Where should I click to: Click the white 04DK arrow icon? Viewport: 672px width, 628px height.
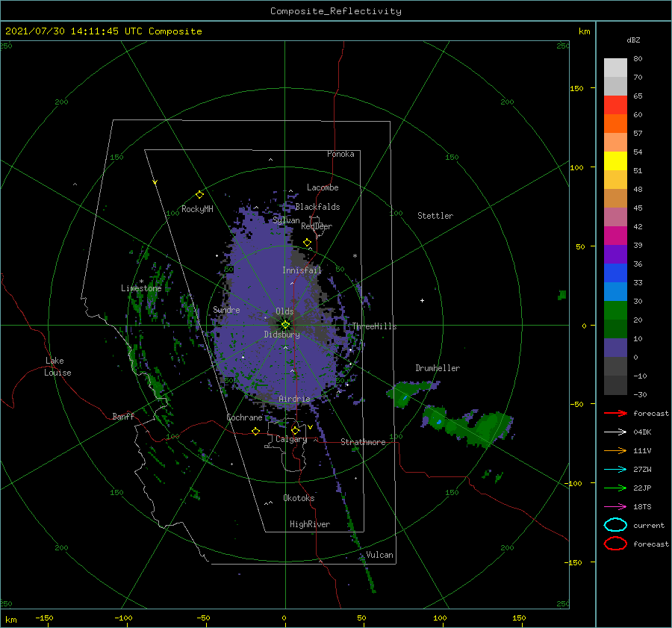pyautogui.click(x=615, y=432)
